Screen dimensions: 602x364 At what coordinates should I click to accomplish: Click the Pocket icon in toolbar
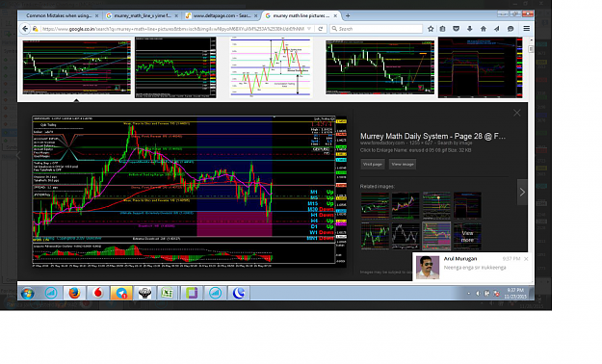pyautogui.click(x=457, y=29)
